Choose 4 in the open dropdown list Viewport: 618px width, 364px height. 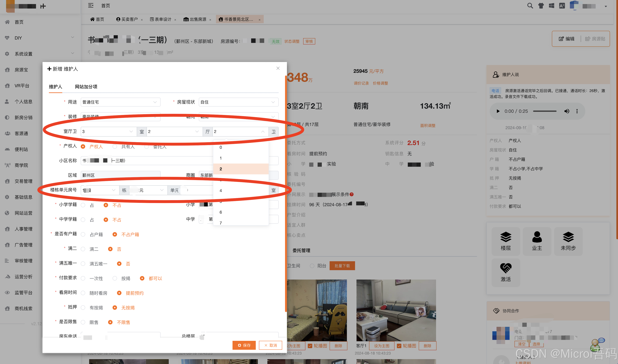pyautogui.click(x=241, y=191)
